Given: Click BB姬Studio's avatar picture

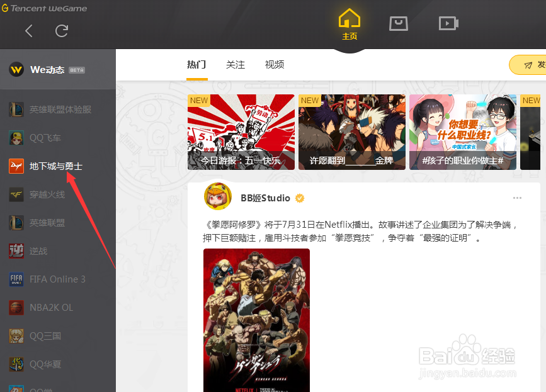Looking at the screenshot, I should click(217, 196).
